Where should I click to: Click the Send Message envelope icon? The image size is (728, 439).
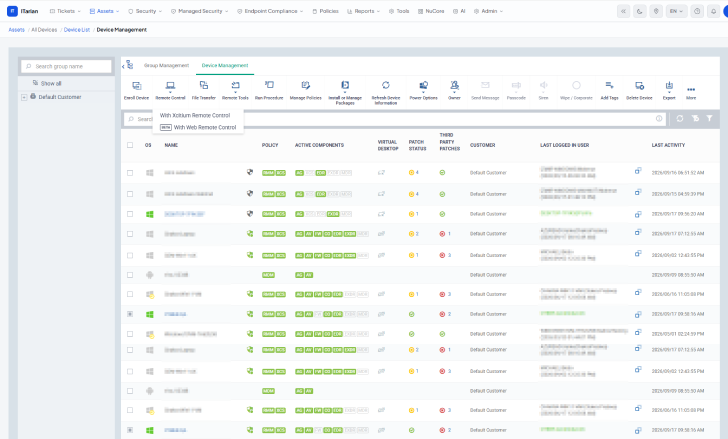485,85
